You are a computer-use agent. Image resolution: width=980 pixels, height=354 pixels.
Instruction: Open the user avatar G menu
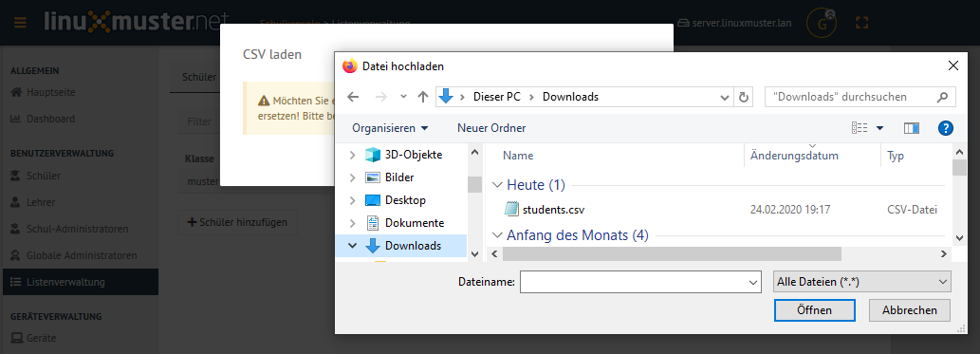click(823, 23)
